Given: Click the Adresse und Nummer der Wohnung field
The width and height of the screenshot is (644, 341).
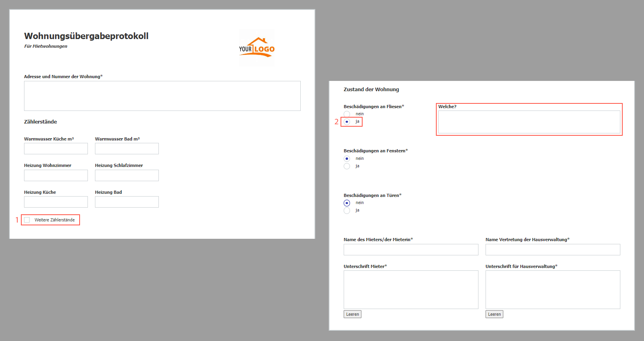Looking at the screenshot, I should (162, 96).
